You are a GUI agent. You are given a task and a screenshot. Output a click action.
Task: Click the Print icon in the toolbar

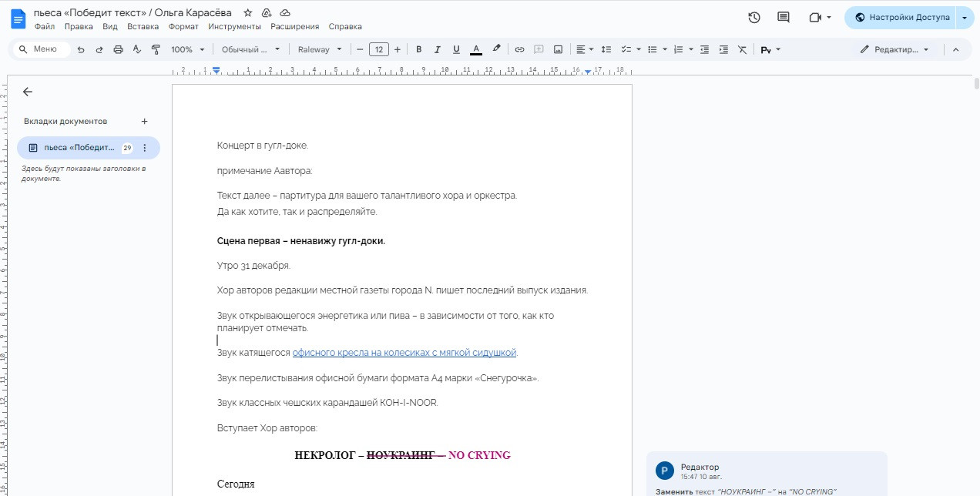[118, 49]
